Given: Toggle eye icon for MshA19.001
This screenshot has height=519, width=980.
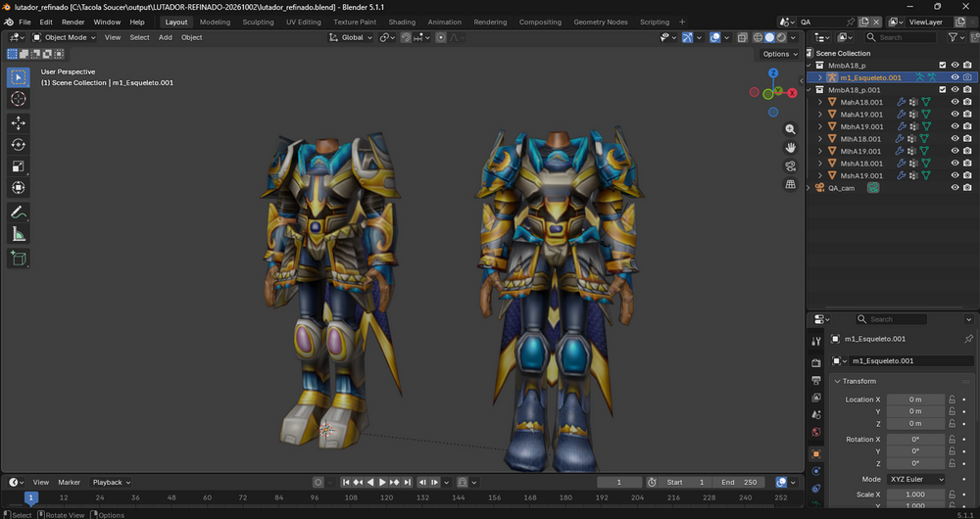Looking at the screenshot, I should coord(955,175).
